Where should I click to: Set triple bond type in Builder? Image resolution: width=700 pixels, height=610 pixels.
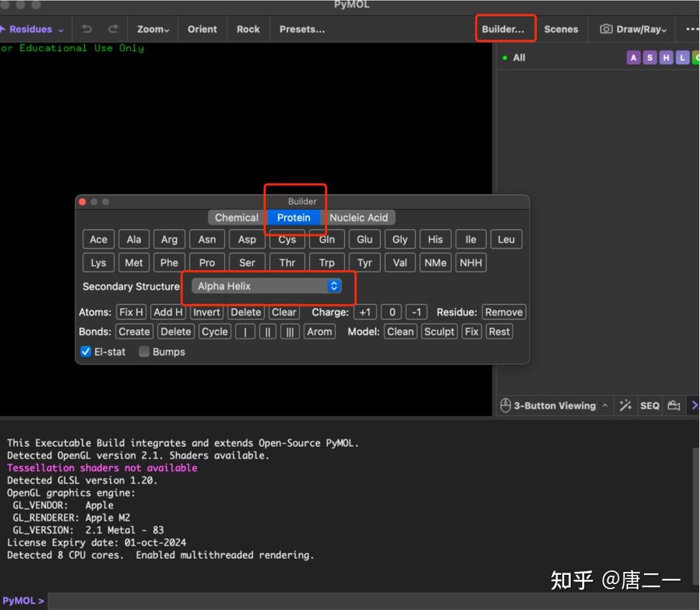290,331
